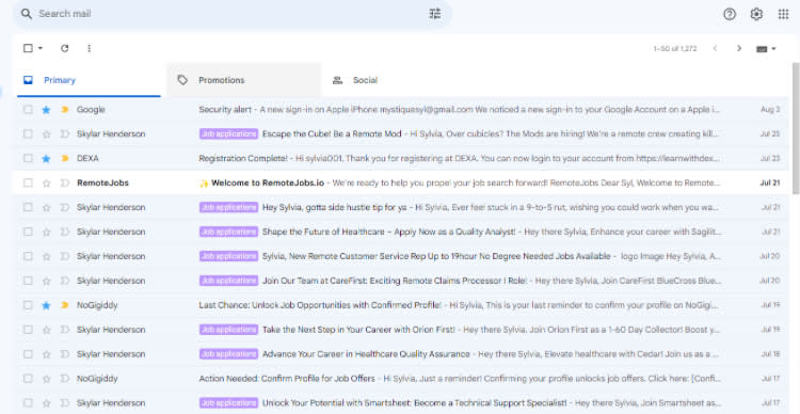Switch to the Promotions tab

click(244, 80)
